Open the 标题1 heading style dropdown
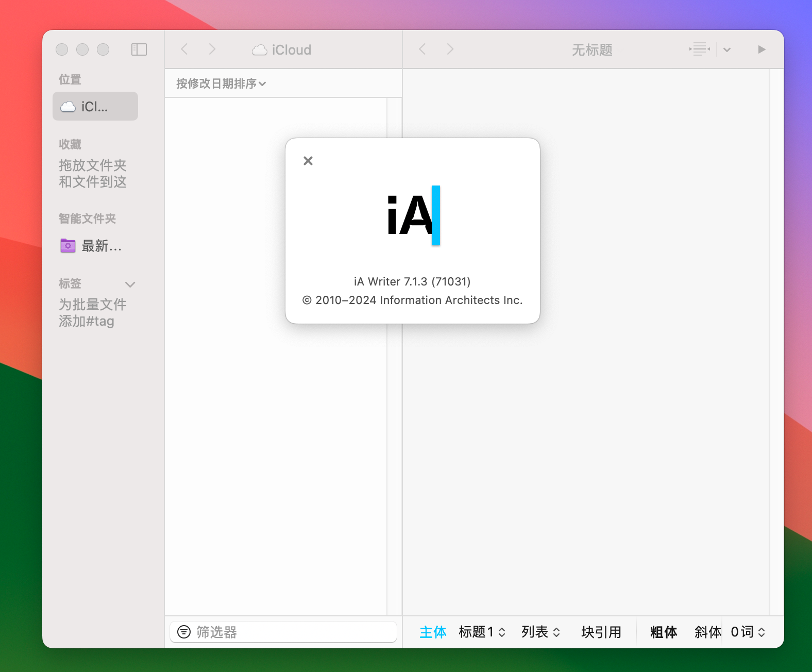Screen dimensions: 812x672 482,632
